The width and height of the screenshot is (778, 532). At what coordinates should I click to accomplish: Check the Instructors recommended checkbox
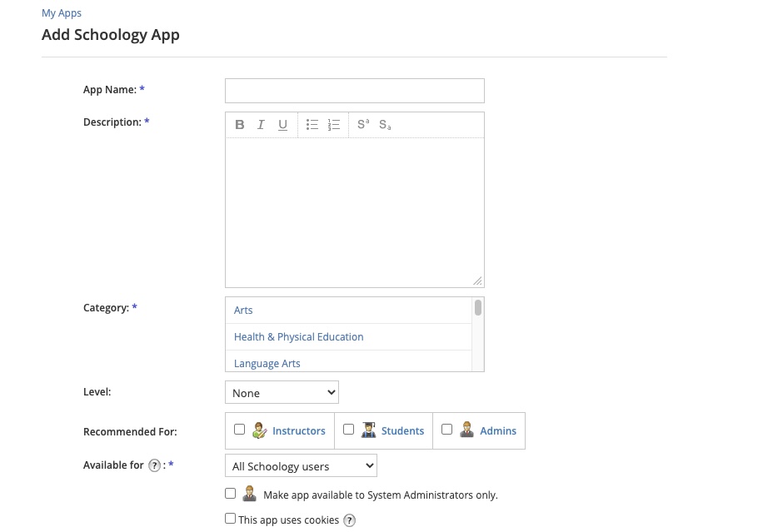click(x=240, y=430)
